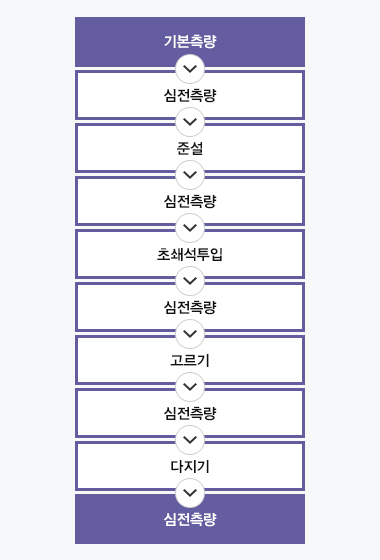
Task: Click the 준설 text label
Action: click(190, 148)
